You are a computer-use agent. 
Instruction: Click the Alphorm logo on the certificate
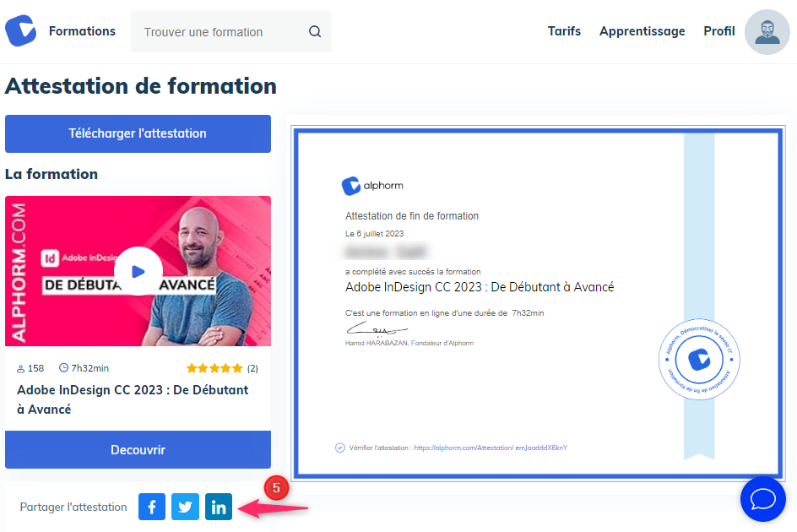click(x=372, y=186)
